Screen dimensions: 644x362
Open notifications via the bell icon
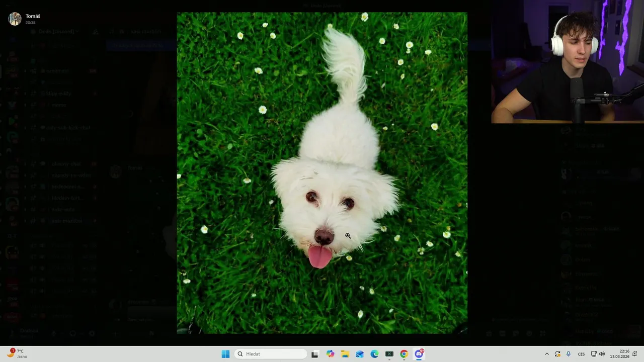635,354
